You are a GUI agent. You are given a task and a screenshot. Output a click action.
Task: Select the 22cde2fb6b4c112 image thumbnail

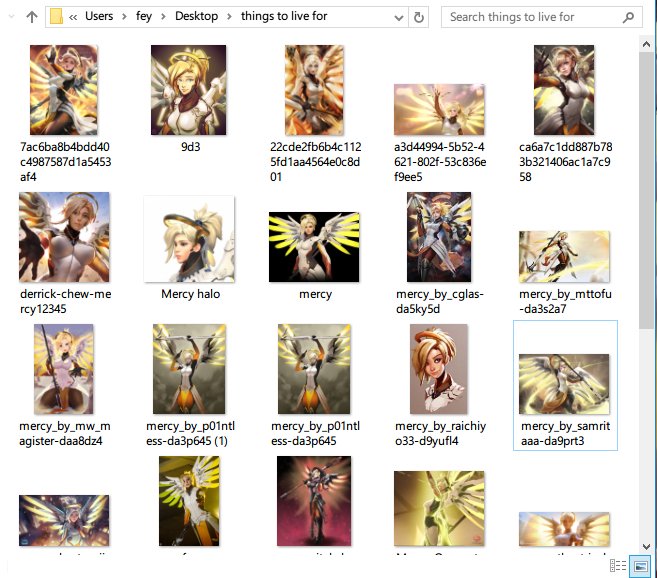314,90
